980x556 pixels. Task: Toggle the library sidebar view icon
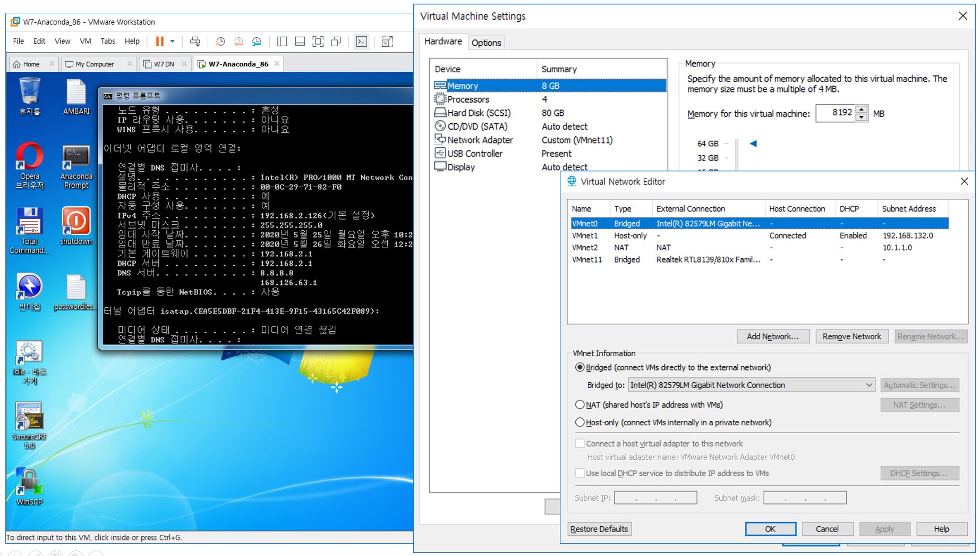pyautogui.click(x=282, y=41)
